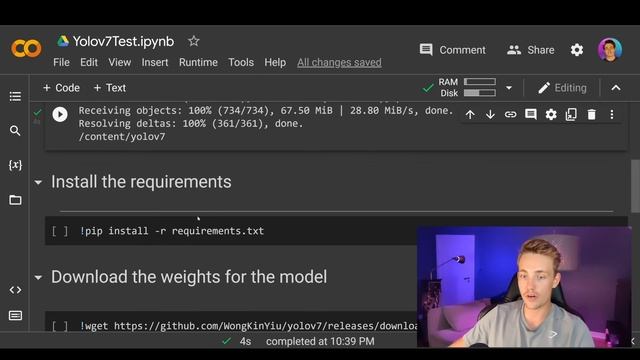Click the Receiving objects output line
640x360 pixels.
pyautogui.click(x=266, y=111)
